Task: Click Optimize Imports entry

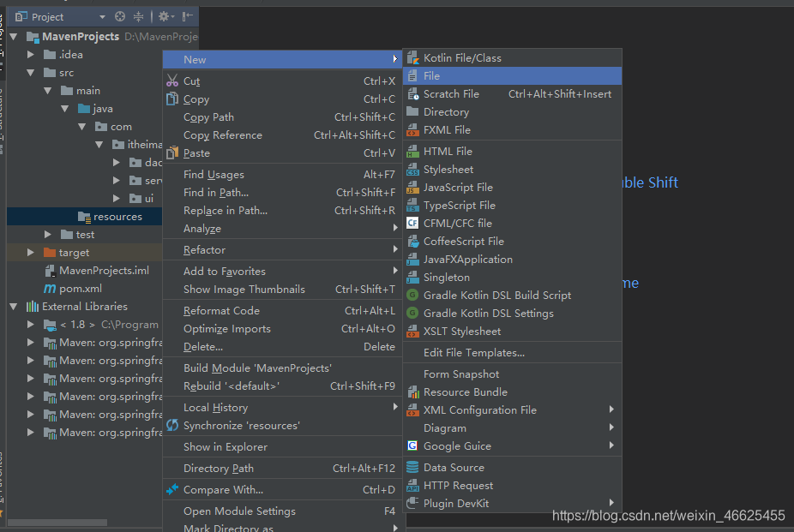Action: point(283,329)
